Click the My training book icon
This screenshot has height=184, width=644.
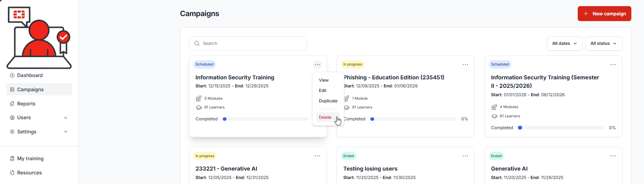tap(12, 159)
